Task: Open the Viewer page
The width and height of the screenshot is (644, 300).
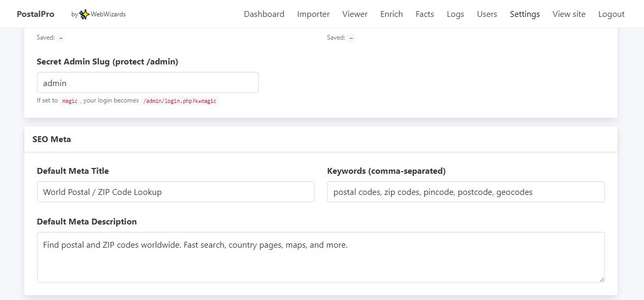Action: coord(355,14)
